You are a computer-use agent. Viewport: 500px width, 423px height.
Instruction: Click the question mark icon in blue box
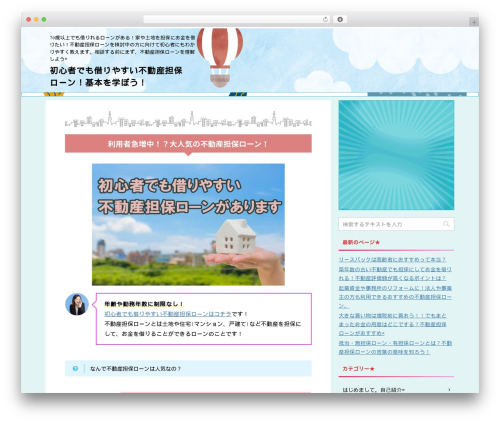coord(75,368)
